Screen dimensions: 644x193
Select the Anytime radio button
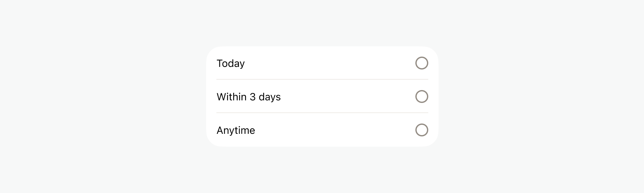421,130
